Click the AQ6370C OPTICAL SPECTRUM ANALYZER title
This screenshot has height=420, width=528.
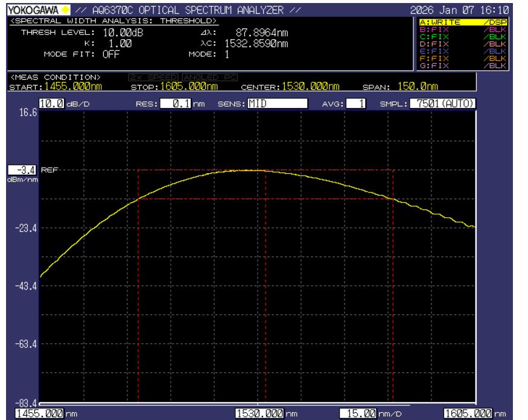click(188, 10)
